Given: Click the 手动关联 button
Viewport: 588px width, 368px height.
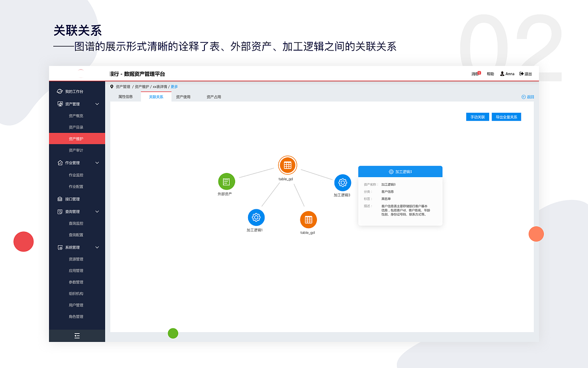Looking at the screenshot, I should pos(477,117).
